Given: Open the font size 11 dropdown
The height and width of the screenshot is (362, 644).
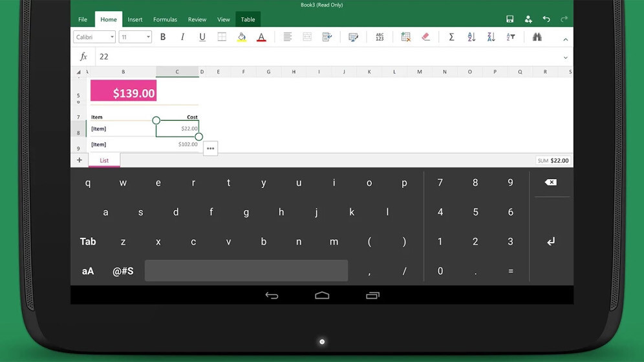Looking at the screenshot, I should coord(135,37).
